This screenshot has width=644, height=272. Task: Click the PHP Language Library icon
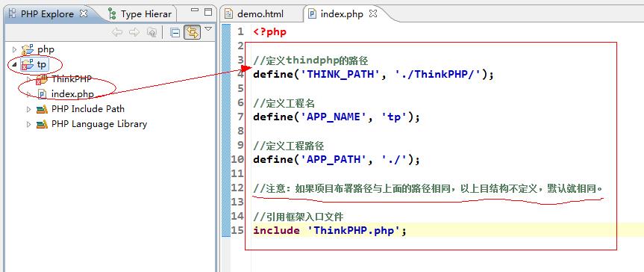tap(42, 124)
